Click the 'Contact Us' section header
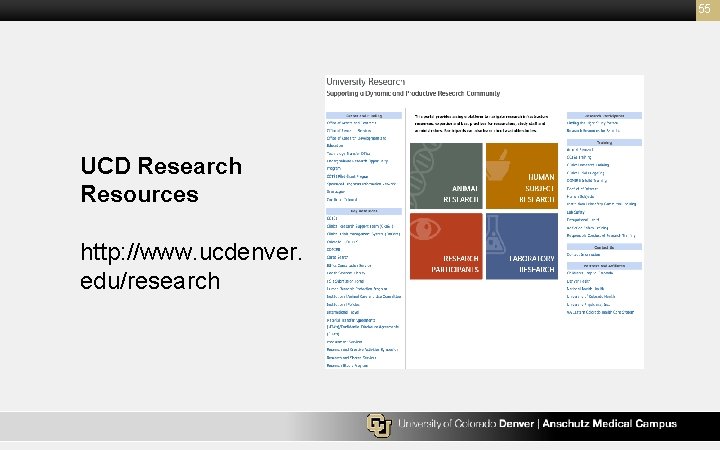Image resolution: width=720 pixels, height=450 pixels. point(604,247)
